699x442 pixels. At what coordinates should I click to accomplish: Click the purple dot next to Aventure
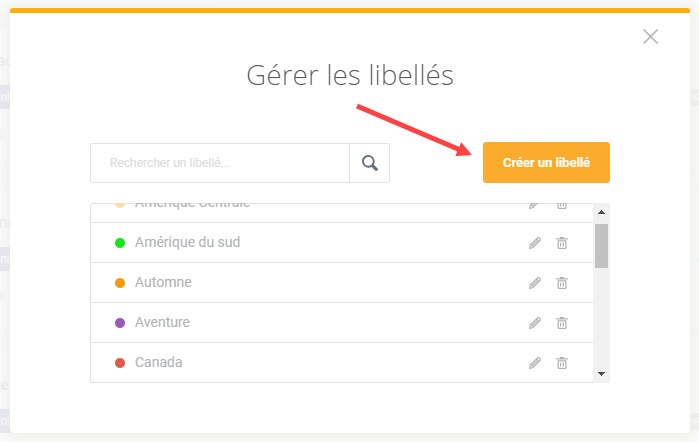pyautogui.click(x=120, y=323)
